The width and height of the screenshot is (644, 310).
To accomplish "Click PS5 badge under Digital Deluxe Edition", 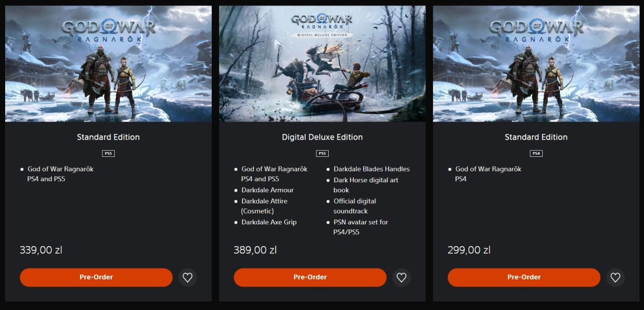I will pos(323,153).
